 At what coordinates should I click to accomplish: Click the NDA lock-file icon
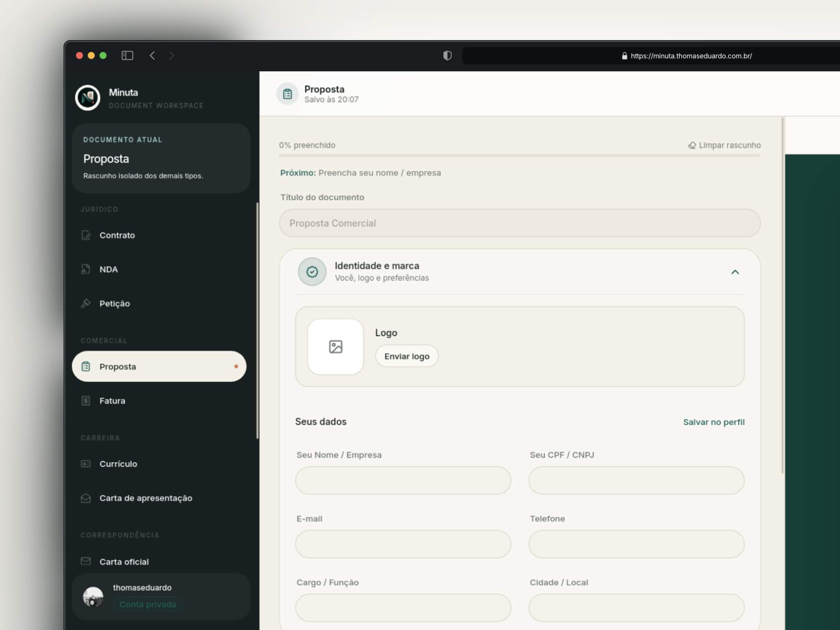86,269
